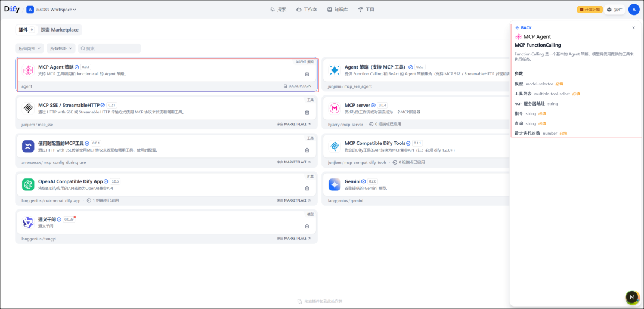The height and width of the screenshot is (309, 644).
Task: Switch to the 知识库 nav tab
Action: [x=338, y=10]
